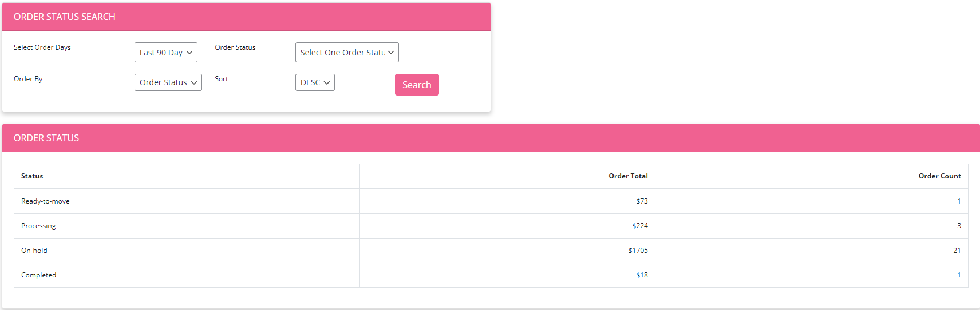Open the Ready-to-move order count link

pos(959,201)
